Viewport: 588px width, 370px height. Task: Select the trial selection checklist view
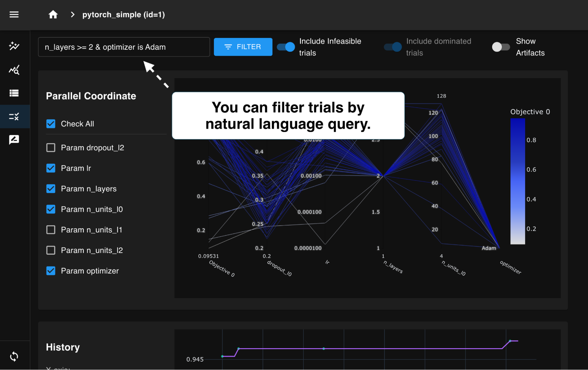tap(14, 117)
